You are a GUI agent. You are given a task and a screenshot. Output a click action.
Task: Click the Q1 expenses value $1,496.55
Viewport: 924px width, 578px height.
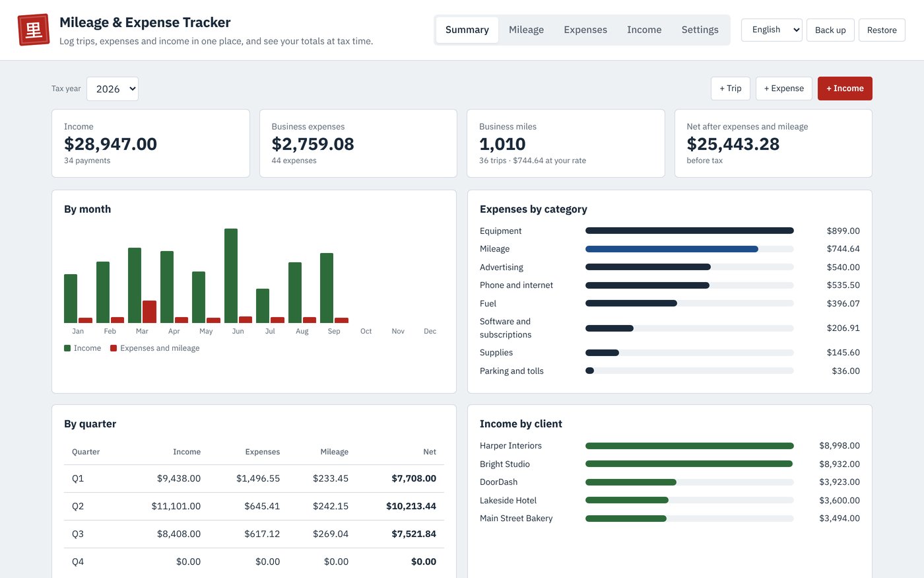[x=258, y=478]
